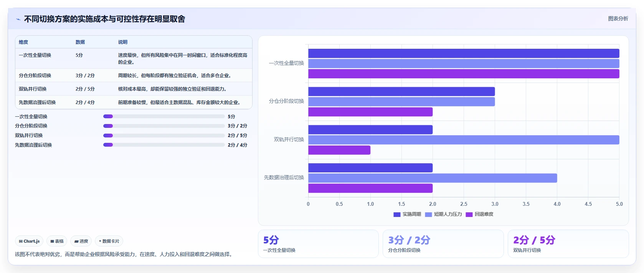Click the 说明 column header
Image resolution: width=644 pixels, height=273 pixels.
[x=123, y=42]
